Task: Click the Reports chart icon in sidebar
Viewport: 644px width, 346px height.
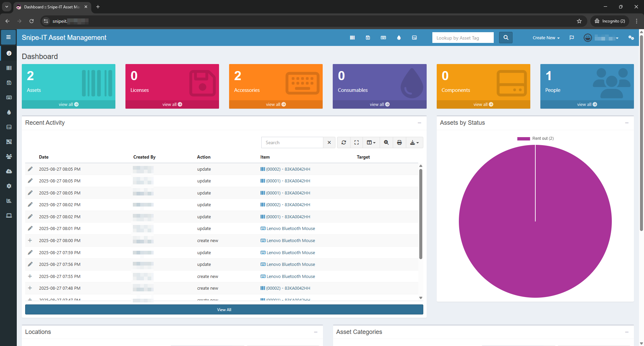Action: coord(9,201)
